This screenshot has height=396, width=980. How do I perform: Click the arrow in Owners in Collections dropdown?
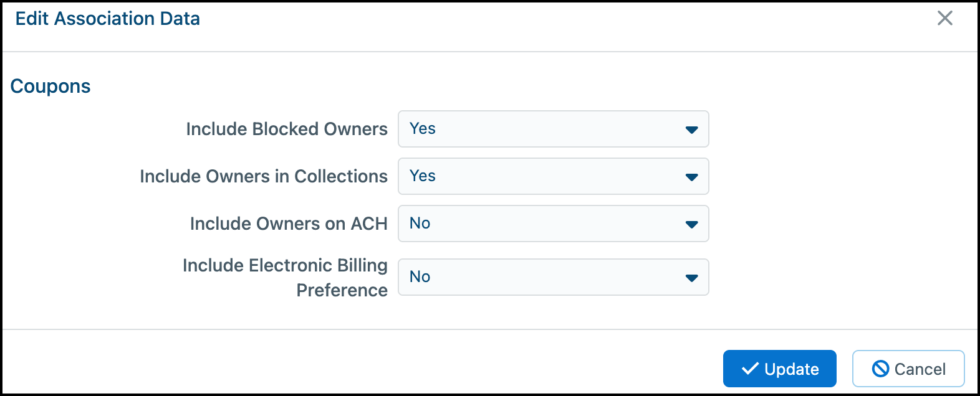pos(691,177)
